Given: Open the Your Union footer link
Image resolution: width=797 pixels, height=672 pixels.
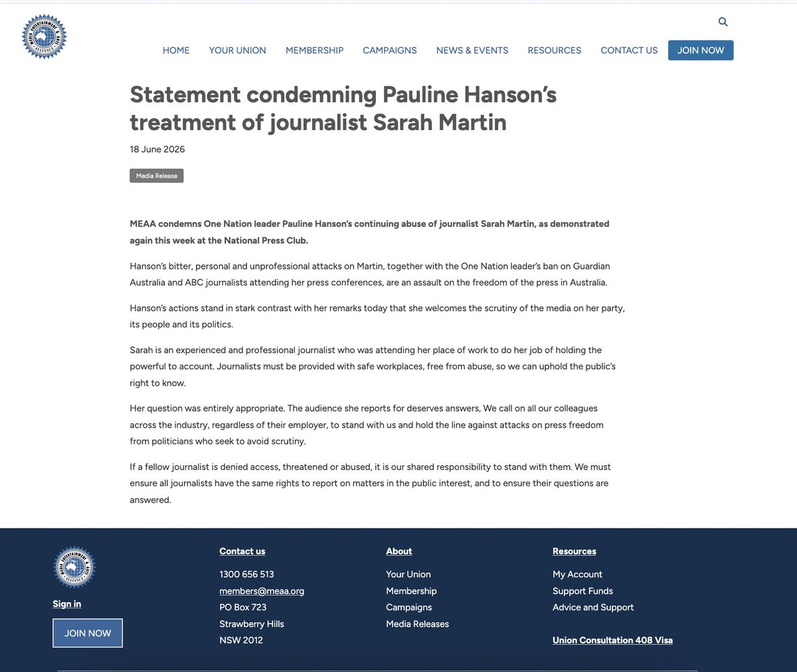Looking at the screenshot, I should pos(408,574).
